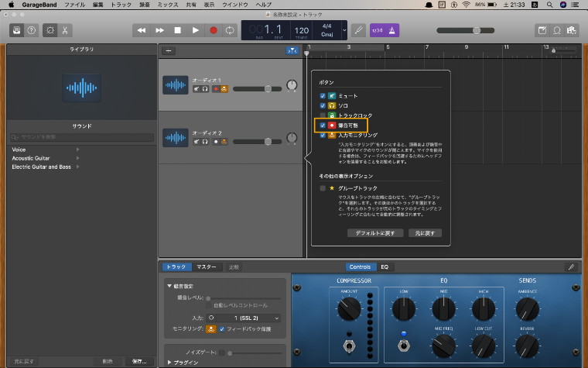Enable the グループトラック checkbox

[323, 187]
